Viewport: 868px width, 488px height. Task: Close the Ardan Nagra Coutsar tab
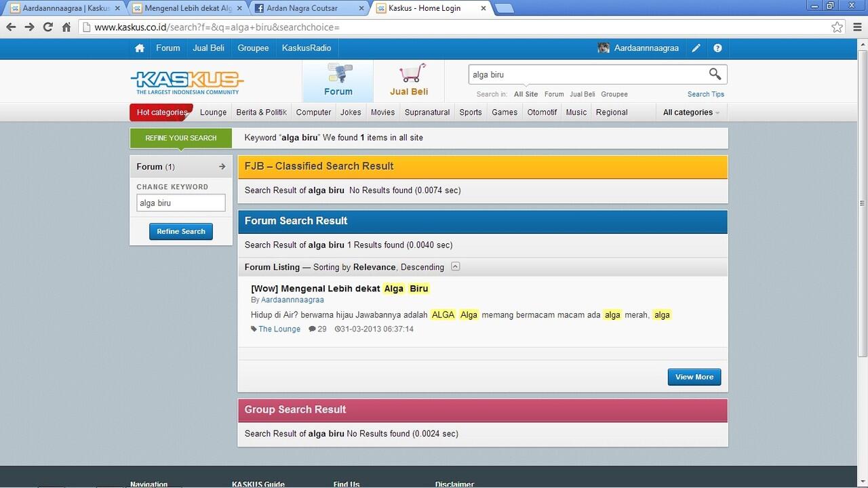(361, 8)
